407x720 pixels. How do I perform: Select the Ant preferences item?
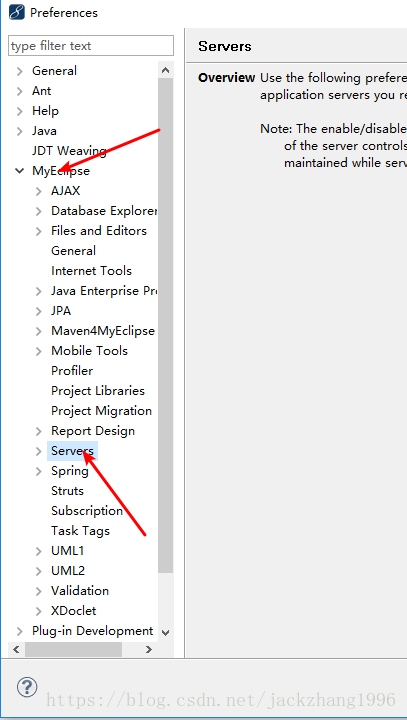pos(41,91)
